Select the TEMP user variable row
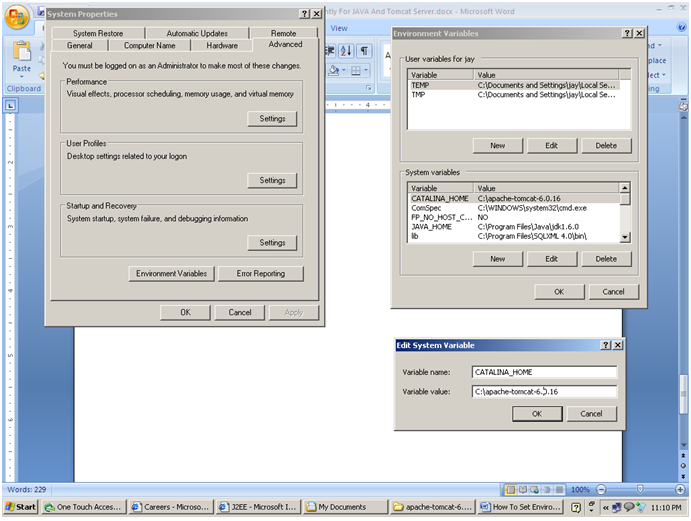691x521 pixels. click(514, 85)
